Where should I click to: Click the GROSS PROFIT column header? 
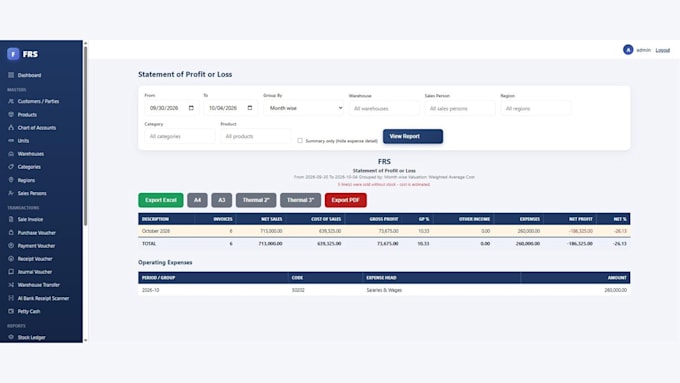(x=384, y=219)
